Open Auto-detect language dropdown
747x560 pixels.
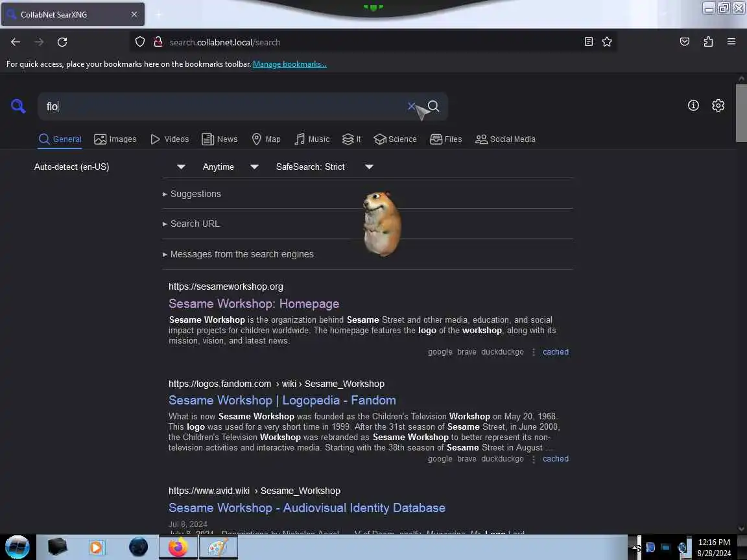(110, 167)
